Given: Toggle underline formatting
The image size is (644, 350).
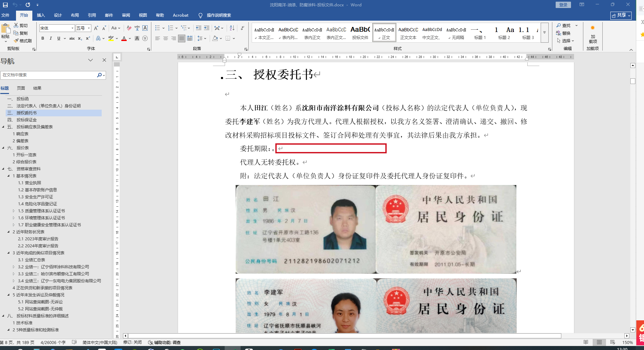Looking at the screenshot, I should 59,38.
